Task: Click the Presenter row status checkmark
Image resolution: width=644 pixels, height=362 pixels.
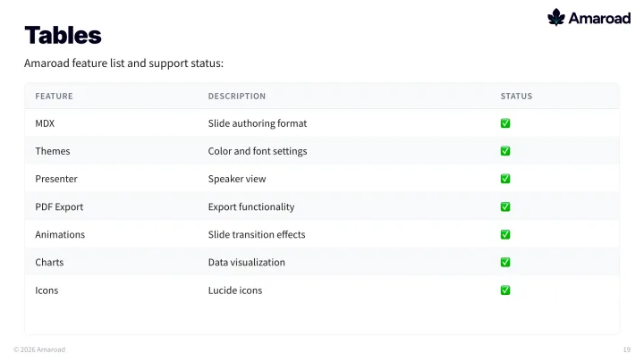Action: click(505, 179)
